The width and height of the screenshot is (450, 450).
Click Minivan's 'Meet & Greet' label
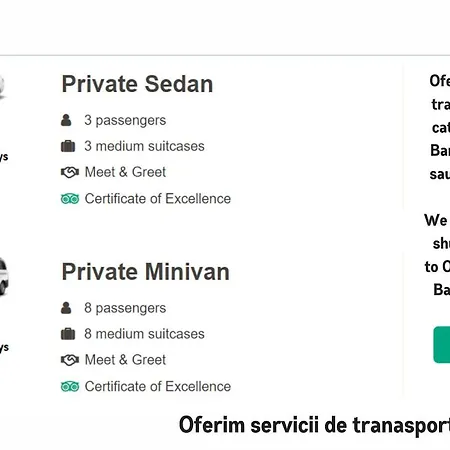[125, 360]
